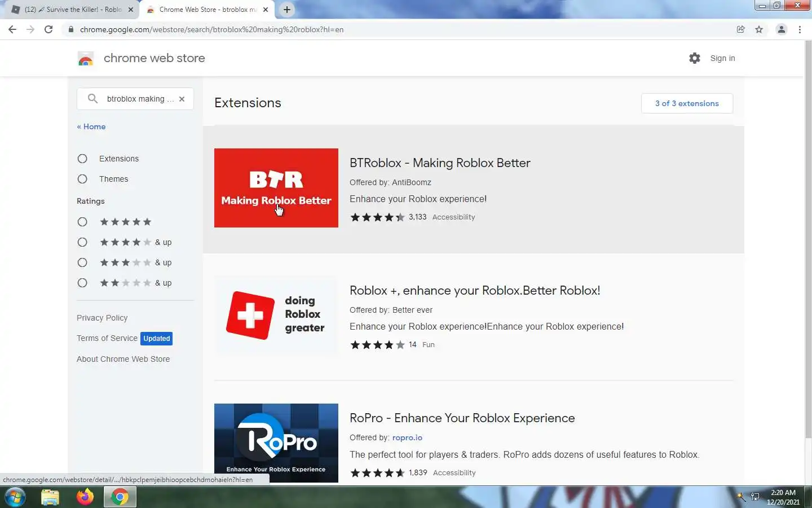The height and width of the screenshot is (508, 812).
Task: Click the browser forward arrow
Action: click(30, 29)
